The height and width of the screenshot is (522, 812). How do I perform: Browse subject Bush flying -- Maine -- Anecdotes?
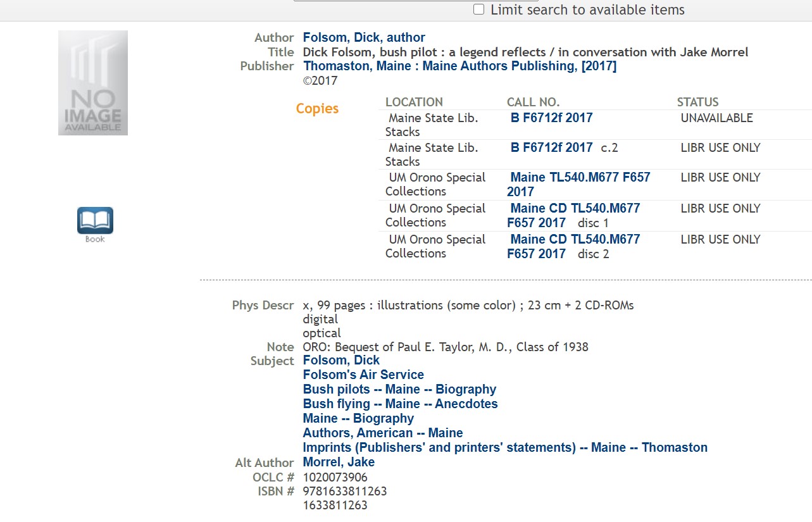[400, 404]
